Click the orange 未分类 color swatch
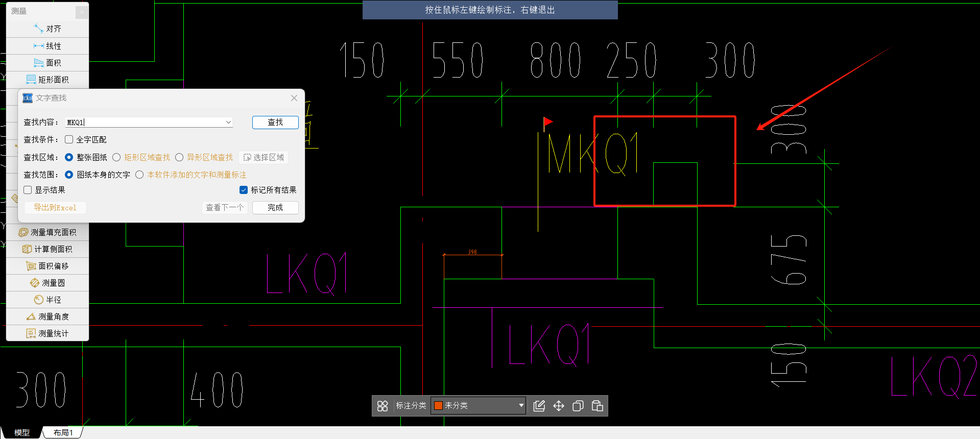 click(438, 406)
